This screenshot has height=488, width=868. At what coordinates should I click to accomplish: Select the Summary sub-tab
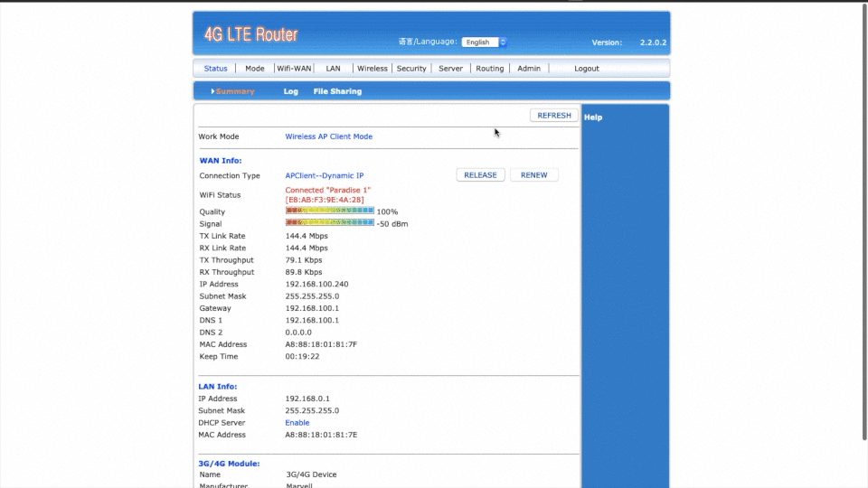(x=234, y=91)
